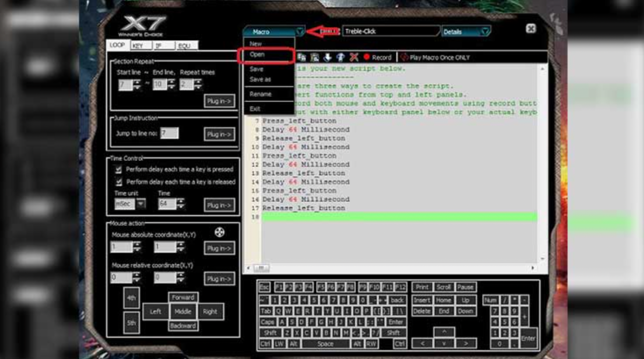Click the move line up arrow icon

pyautogui.click(x=341, y=57)
